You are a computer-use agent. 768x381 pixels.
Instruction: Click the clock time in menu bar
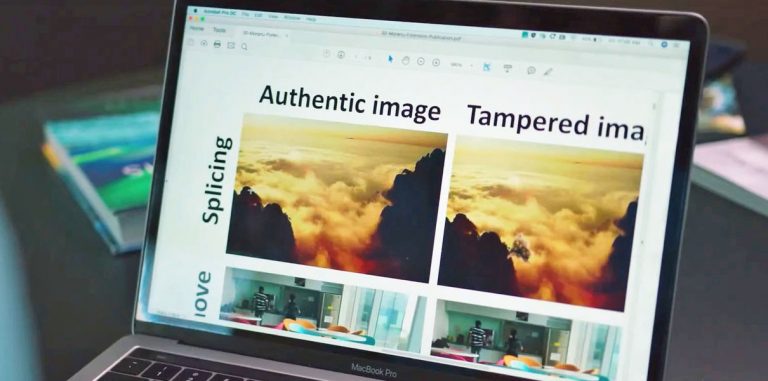click(x=624, y=43)
